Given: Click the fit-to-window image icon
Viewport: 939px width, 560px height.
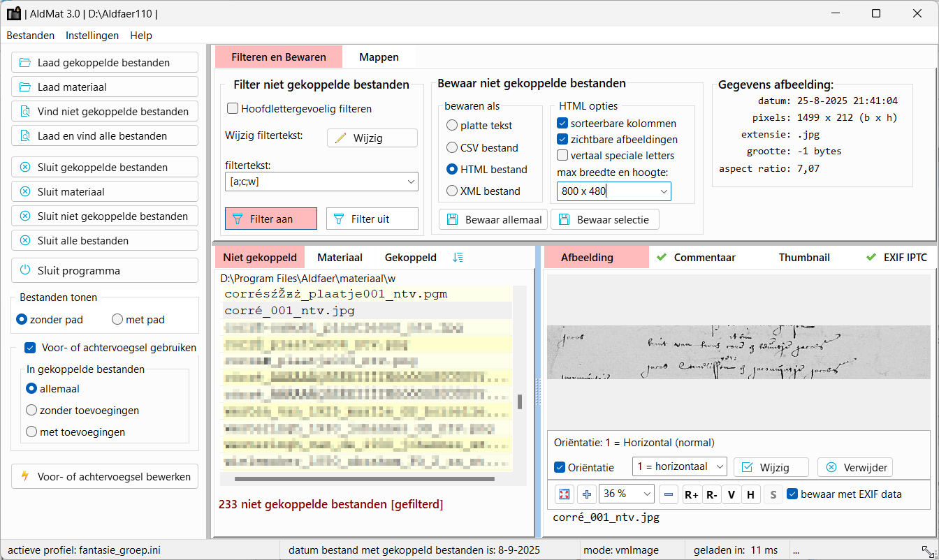Looking at the screenshot, I should pos(565,494).
